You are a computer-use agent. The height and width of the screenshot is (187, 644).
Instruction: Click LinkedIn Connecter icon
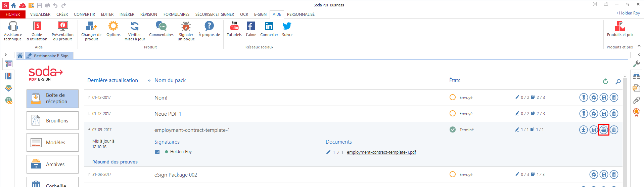tap(269, 26)
